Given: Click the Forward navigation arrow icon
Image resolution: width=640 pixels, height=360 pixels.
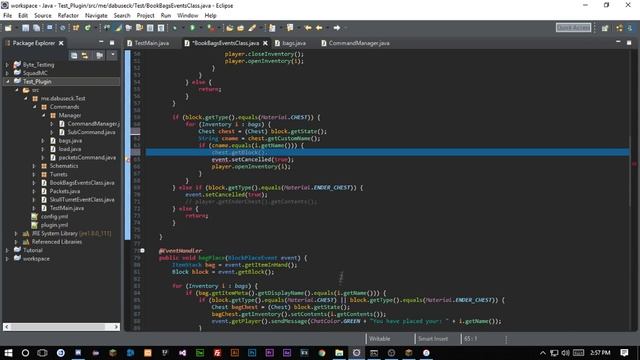Looking at the screenshot, I should [x=336, y=28].
